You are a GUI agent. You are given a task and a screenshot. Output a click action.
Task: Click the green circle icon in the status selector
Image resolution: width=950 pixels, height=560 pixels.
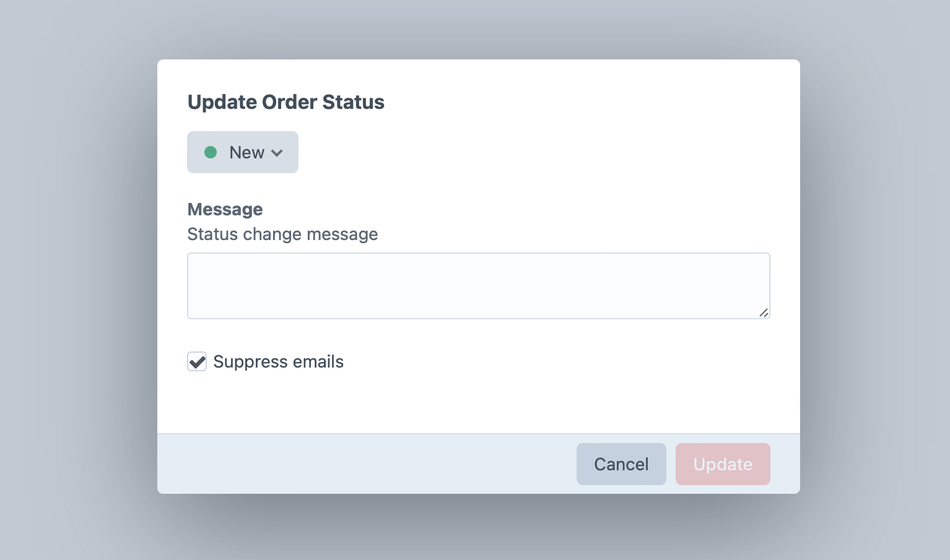(x=211, y=152)
